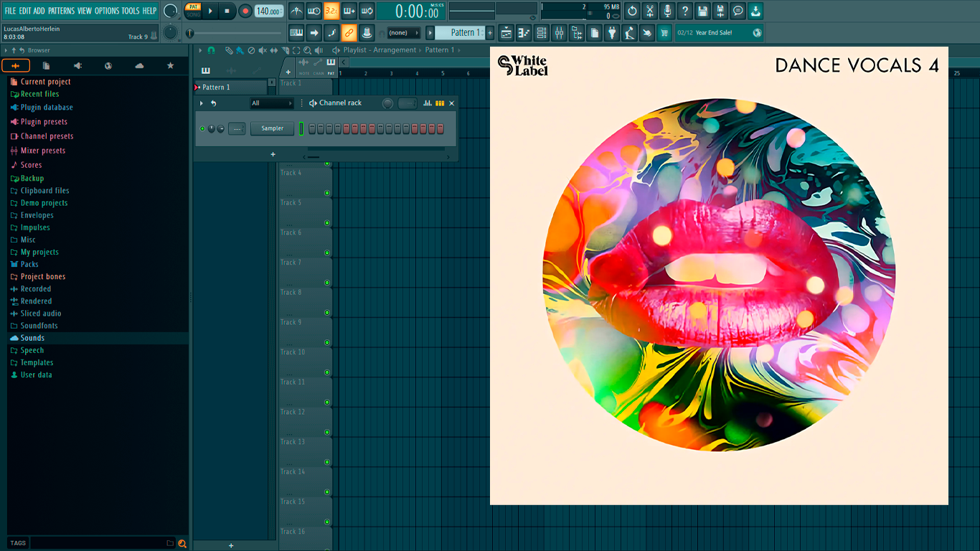Open the playlist menu arrow beside magnet

(x=201, y=50)
